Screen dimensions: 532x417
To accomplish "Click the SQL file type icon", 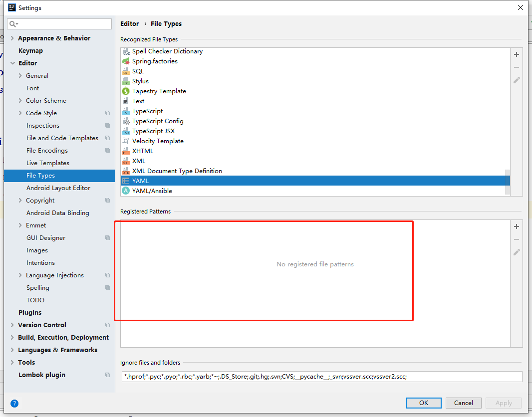I will [126, 71].
